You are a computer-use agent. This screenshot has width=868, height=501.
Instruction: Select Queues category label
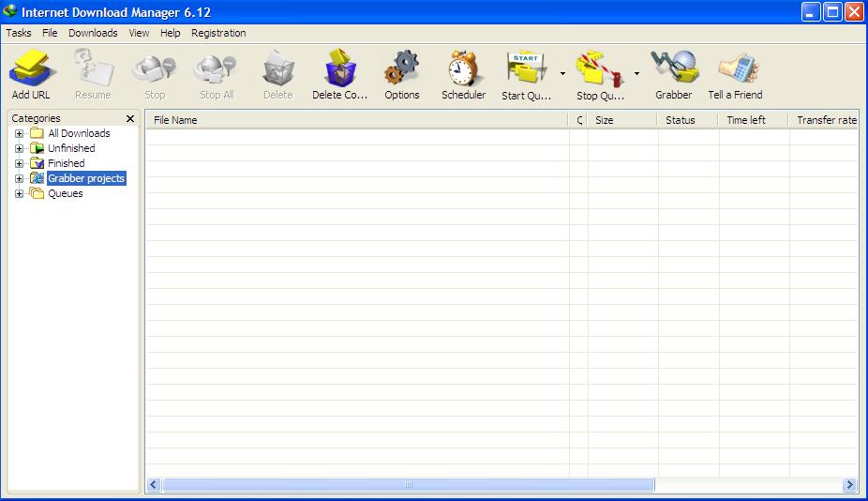(x=66, y=193)
